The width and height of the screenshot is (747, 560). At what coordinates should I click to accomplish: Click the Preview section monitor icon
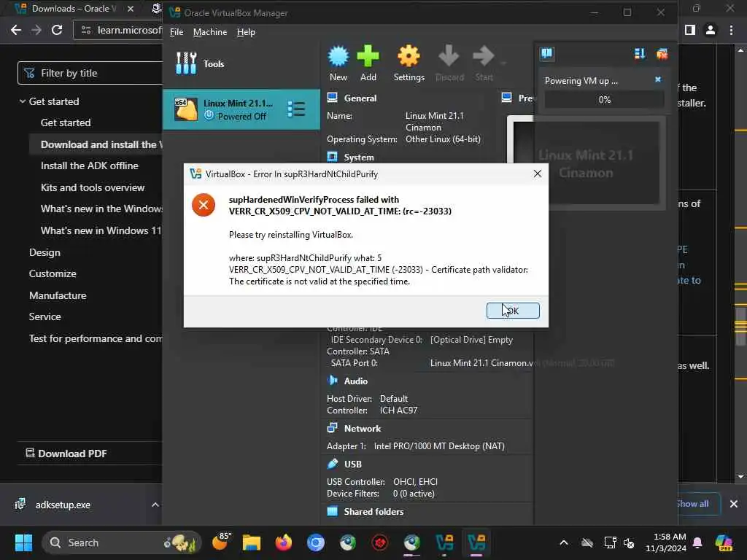tap(507, 98)
